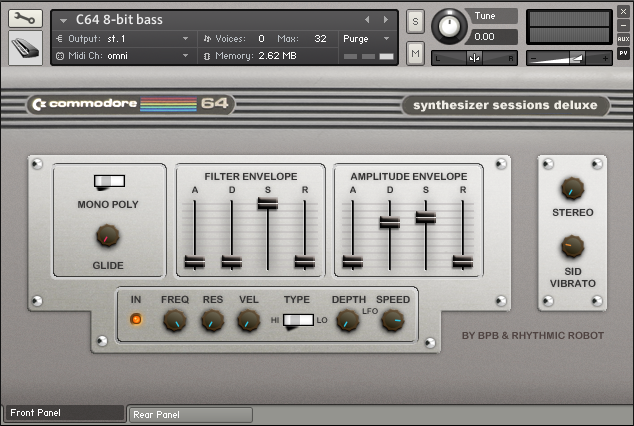Screen dimensions: 634x426
Task: Flip the Mono Poly switch
Action: (x=108, y=181)
